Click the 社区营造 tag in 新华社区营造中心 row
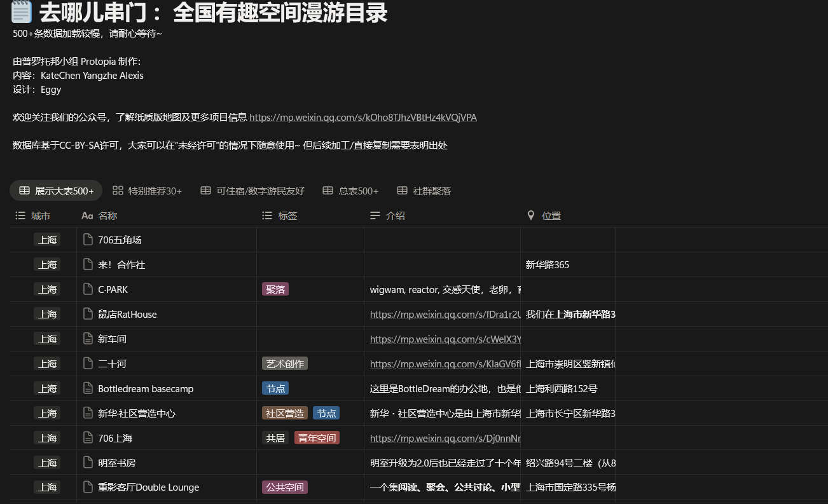 [x=285, y=413]
